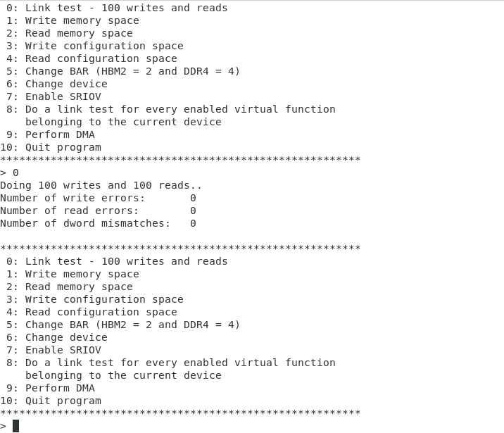Click the second 'Enable SRIOV' menu line

[53, 350]
